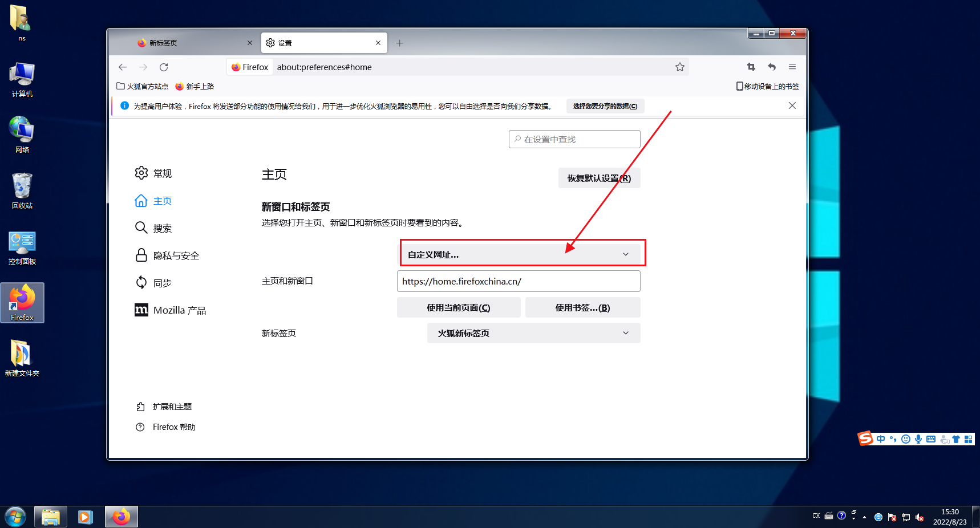Open 移动设备上的书签
Screen dimensions: 980x528
click(x=768, y=86)
